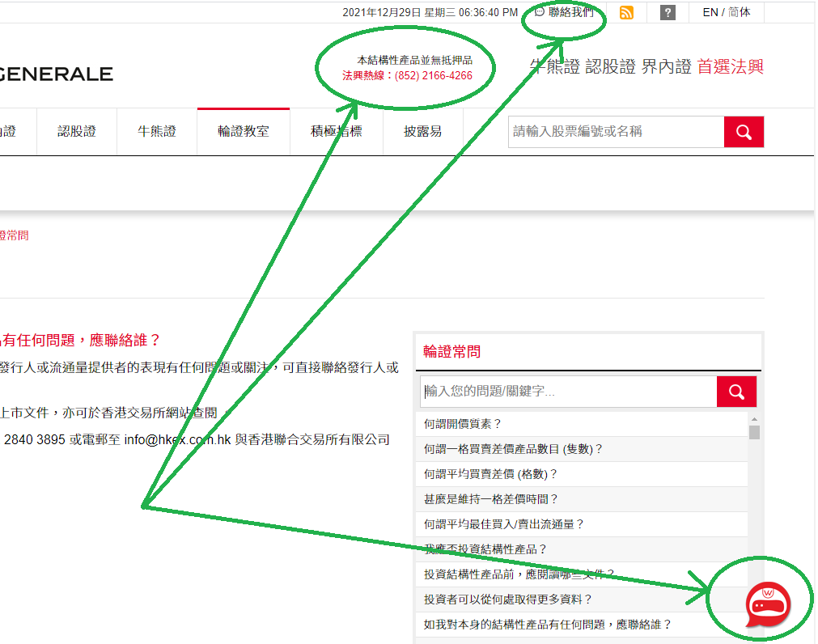Screen dimensions: 818x644
Task: Open the 披露易 navigation item
Action: click(423, 131)
